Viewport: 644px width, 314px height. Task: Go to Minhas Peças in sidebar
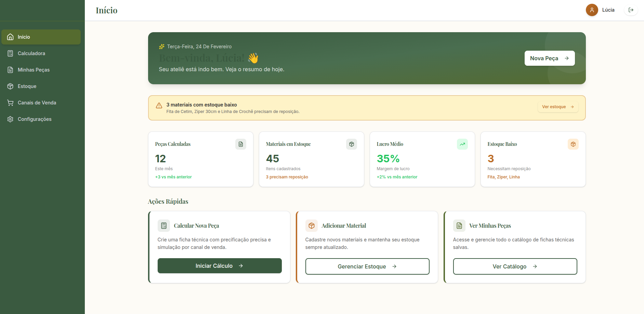pos(34,70)
